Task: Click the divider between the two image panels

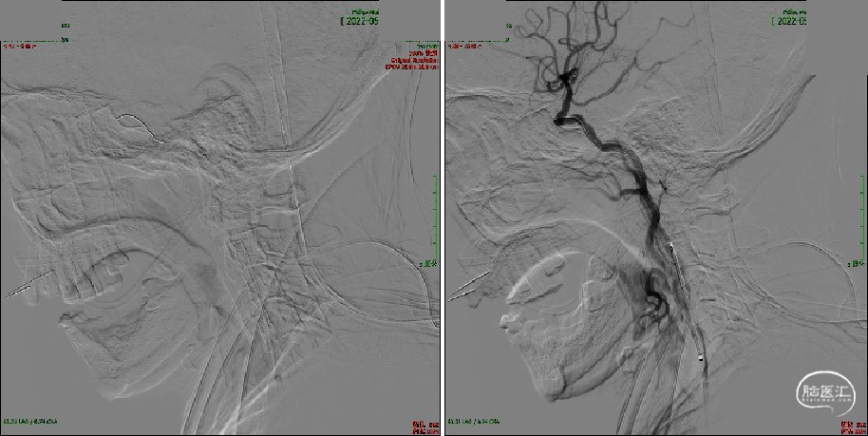Action: (442, 218)
